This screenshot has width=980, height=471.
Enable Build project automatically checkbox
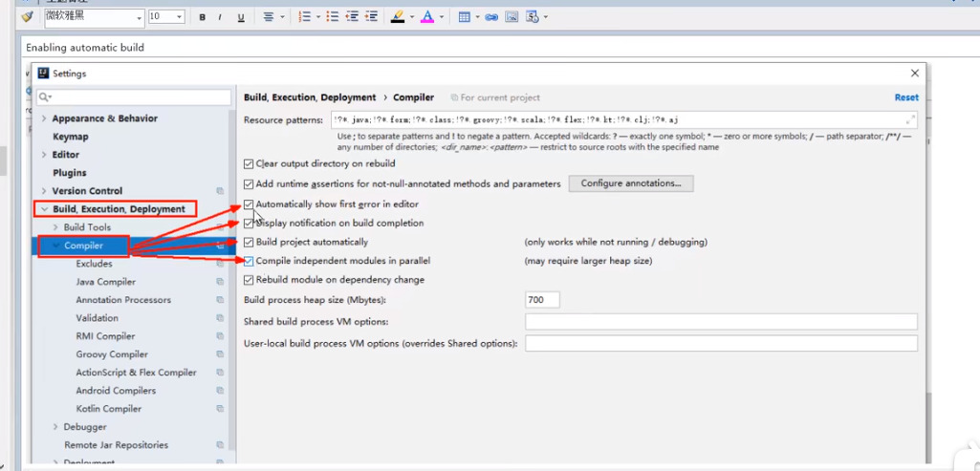pyautogui.click(x=249, y=242)
